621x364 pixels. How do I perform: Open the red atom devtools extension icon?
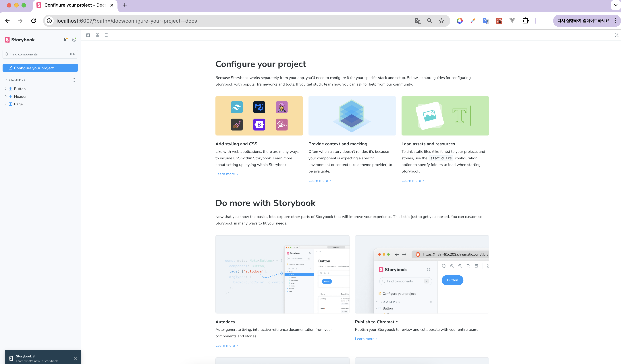click(499, 21)
